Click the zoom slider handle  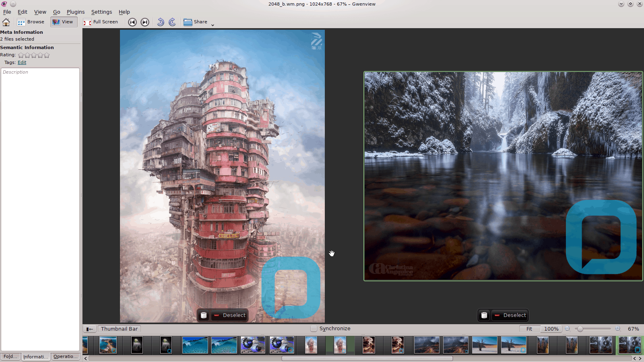click(580, 329)
